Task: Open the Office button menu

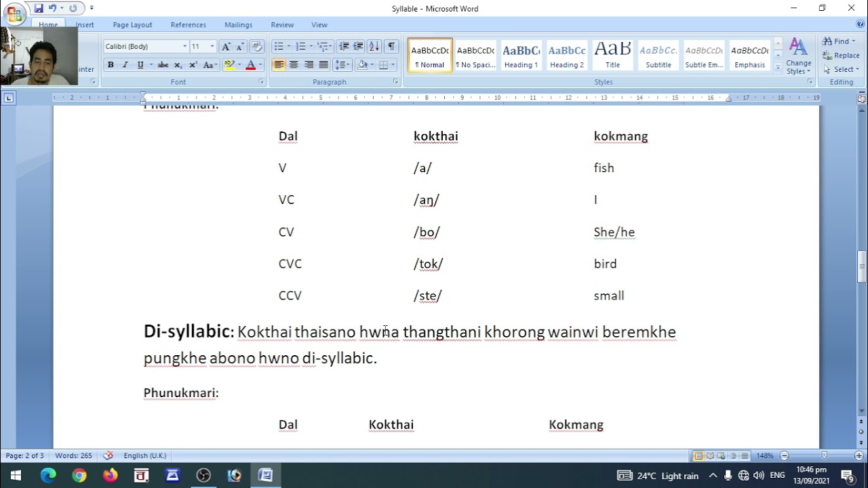Action: 14,14
